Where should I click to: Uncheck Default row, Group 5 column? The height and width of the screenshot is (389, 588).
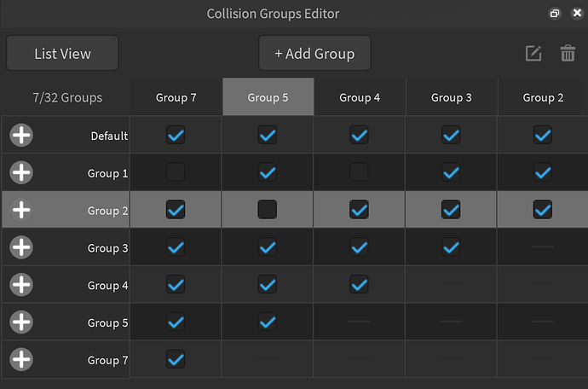coord(268,135)
